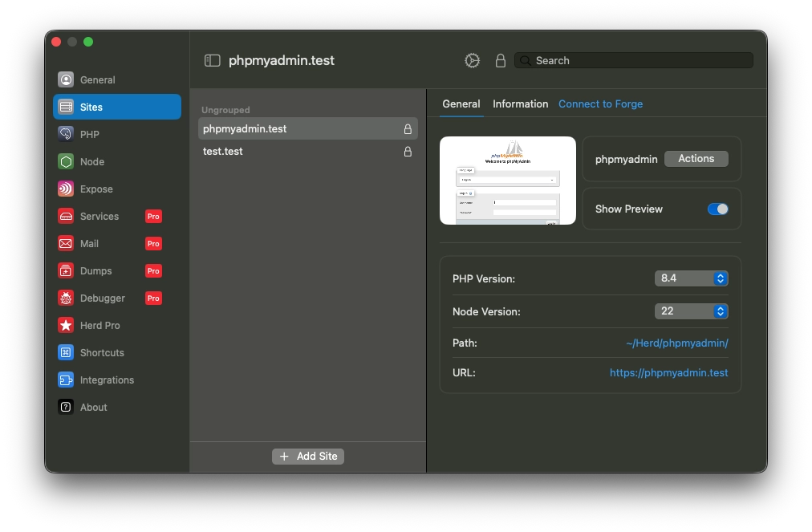
Task: Click the phpMyAdmin site preview thumbnail
Action: click(507, 181)
